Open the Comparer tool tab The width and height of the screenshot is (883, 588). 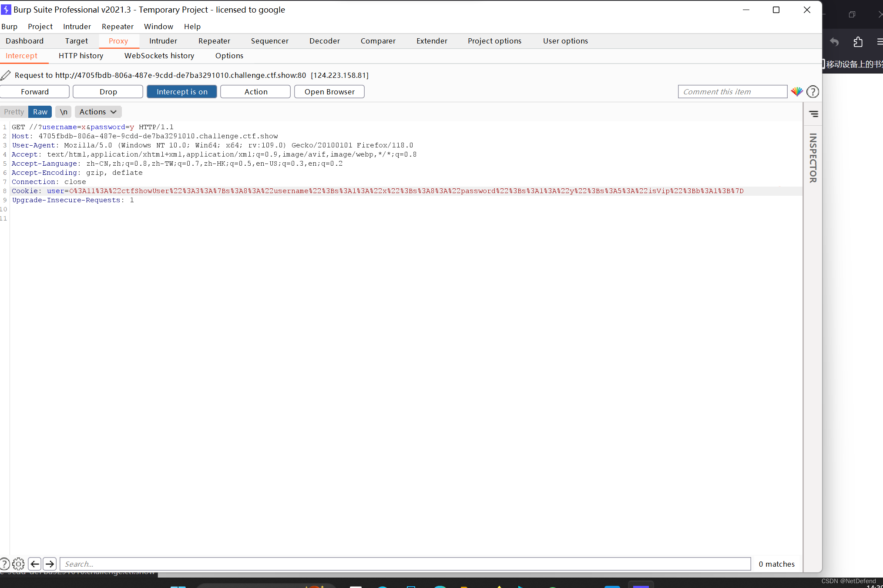pos(378,41)
